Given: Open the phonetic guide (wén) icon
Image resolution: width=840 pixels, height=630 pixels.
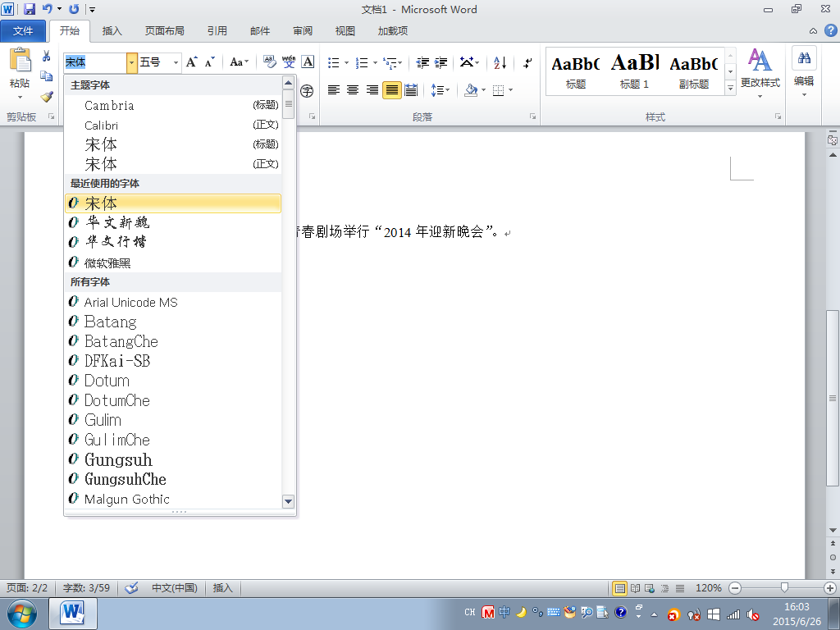Looking at the screenshot, I should pos(289,62).
